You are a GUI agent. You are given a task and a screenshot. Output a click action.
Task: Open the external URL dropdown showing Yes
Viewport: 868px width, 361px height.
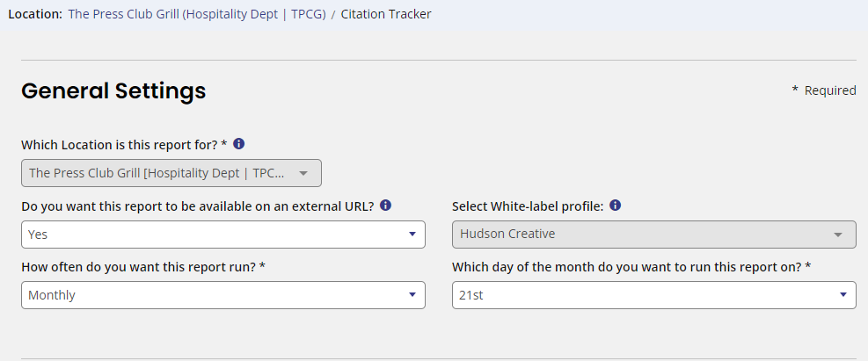(x=223, y=235)
